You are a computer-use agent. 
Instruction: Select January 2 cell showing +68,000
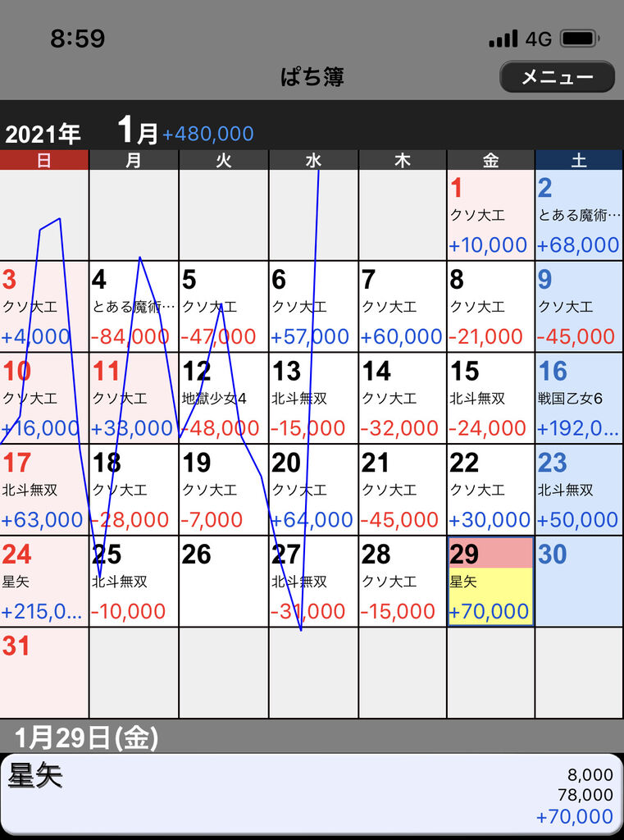tap(580, 215)
